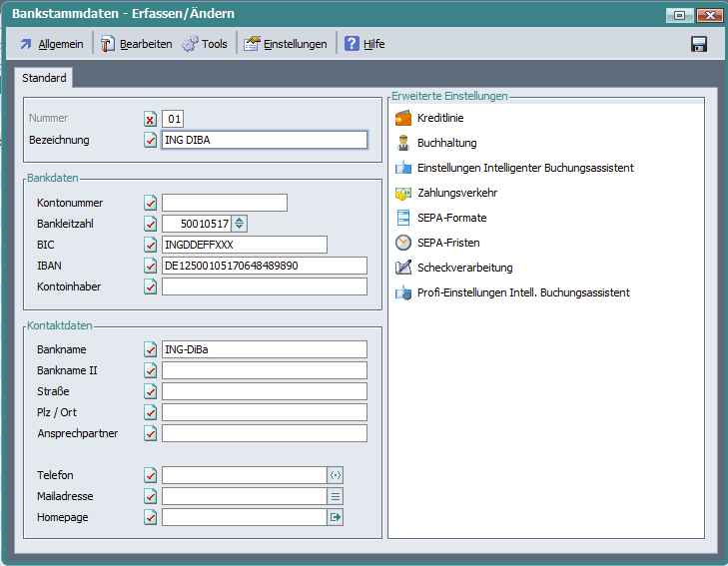Open the Einstellungen menu
728x566 pixels.
(x=286, y=44)
